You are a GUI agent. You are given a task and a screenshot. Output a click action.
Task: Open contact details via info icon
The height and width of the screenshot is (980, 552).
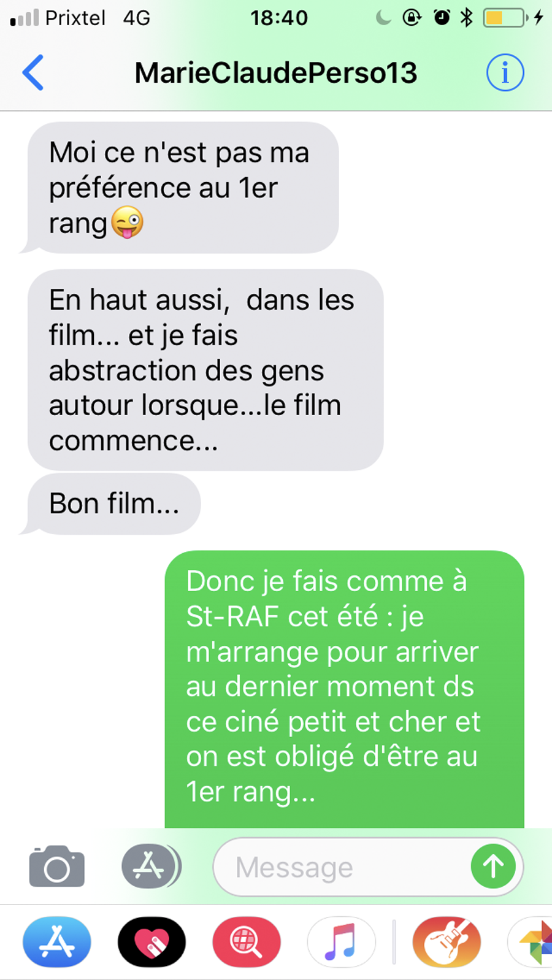(505, 72)
